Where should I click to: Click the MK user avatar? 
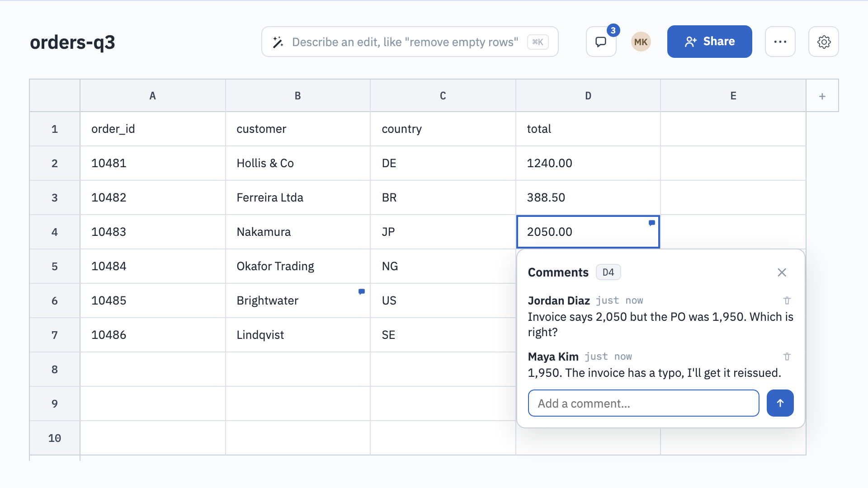(x=641, y=42)
